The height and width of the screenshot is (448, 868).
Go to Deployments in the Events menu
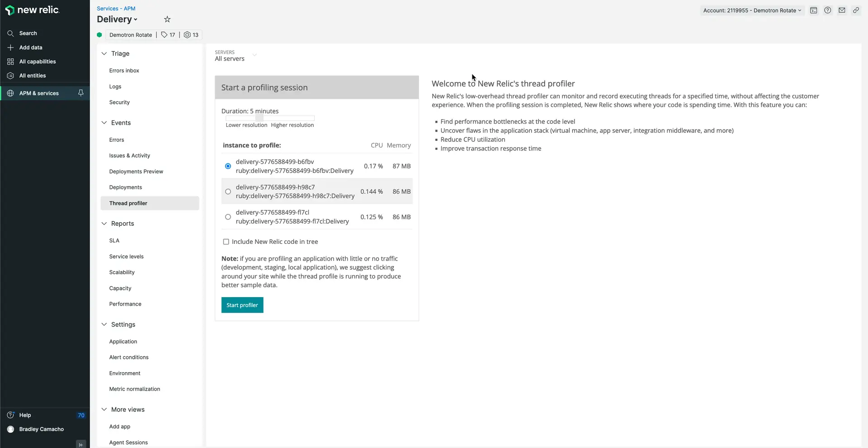125,187
